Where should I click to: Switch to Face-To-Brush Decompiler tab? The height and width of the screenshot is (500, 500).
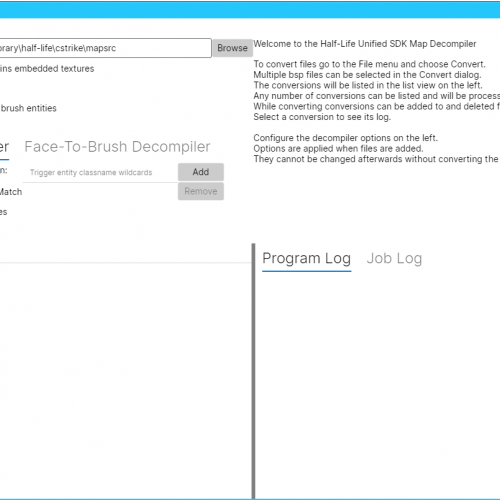point(117,147)
